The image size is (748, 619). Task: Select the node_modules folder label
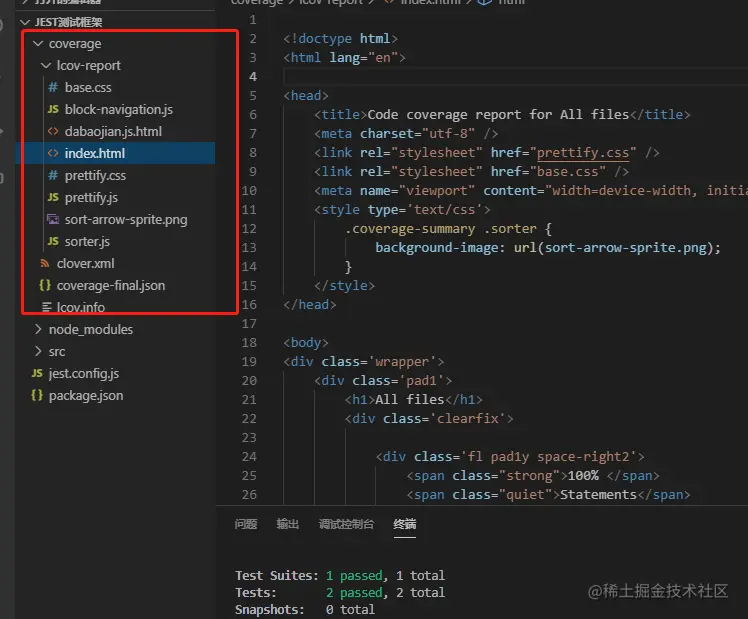(91, 330)
